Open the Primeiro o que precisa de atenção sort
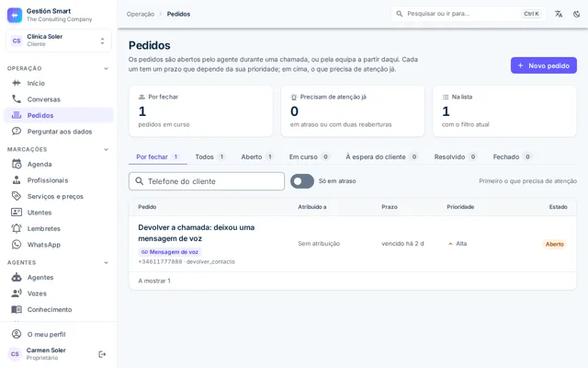The image size is (588, 368). point(527,181)
